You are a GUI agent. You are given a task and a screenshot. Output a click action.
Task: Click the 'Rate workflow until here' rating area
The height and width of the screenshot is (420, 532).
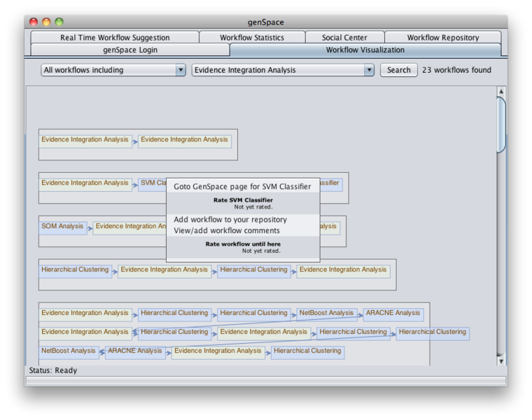pyautogui.click(x=243, y=247)
